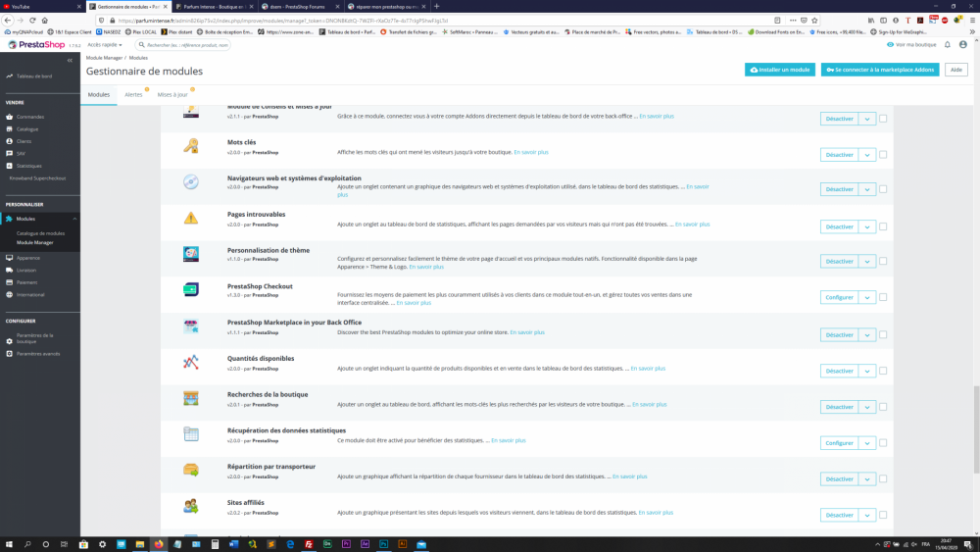
Task: Click the Personnalisation de thème module icon
Action: pos(191,254)
